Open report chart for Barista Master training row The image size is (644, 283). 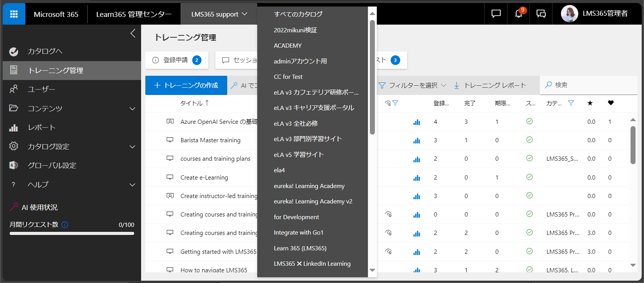click(416, 140)
